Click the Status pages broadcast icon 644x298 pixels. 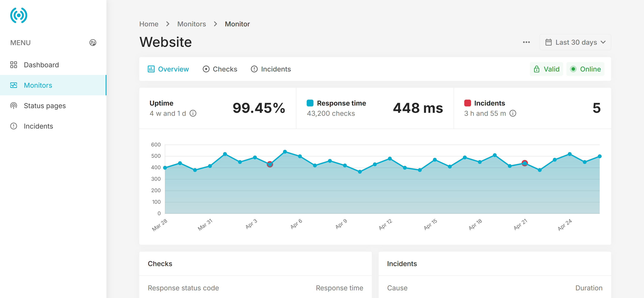pyautogui.click(x=14, y=106)
